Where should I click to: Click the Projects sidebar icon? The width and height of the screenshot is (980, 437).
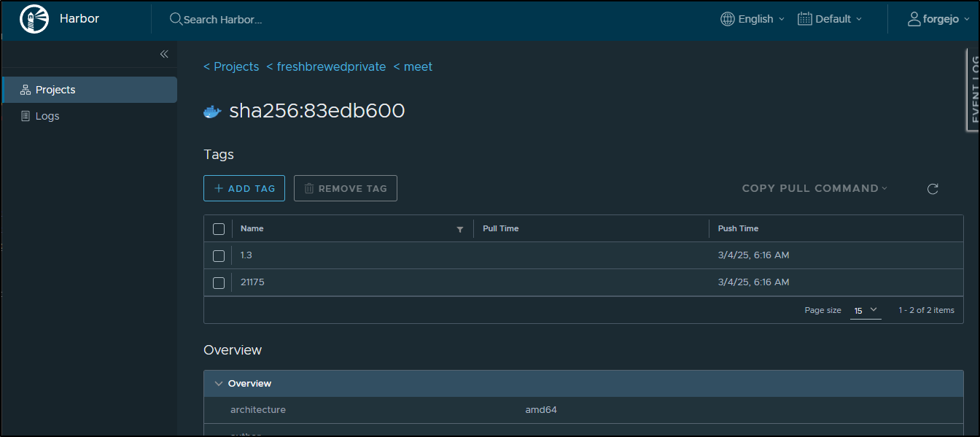(26, 90)
